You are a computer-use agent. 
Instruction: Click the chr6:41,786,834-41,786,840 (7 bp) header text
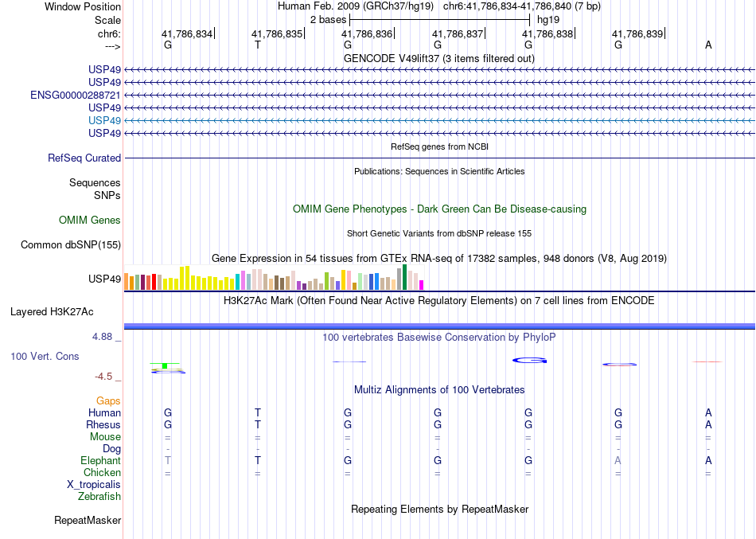click(x=522, y=6)
